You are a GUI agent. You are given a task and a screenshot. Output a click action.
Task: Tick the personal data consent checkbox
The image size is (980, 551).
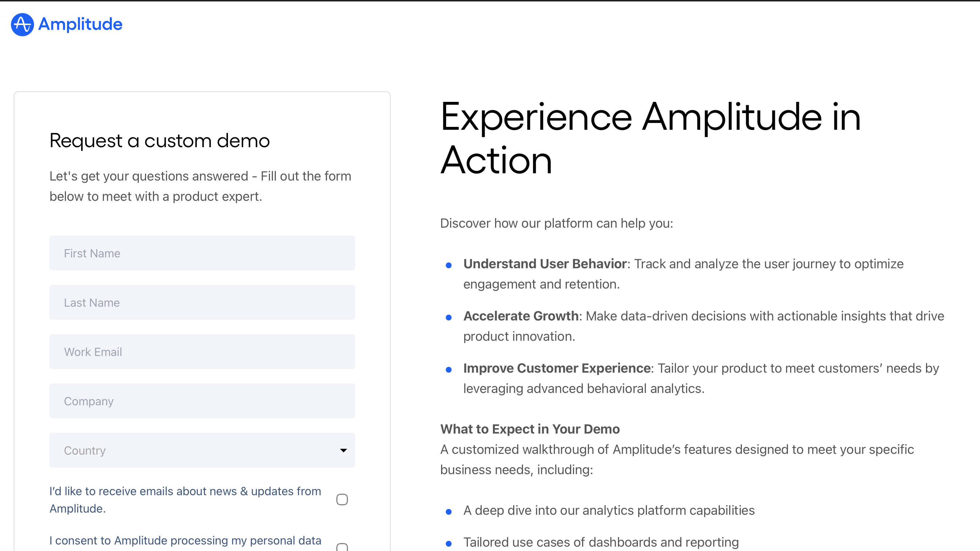tap(342, 547)
